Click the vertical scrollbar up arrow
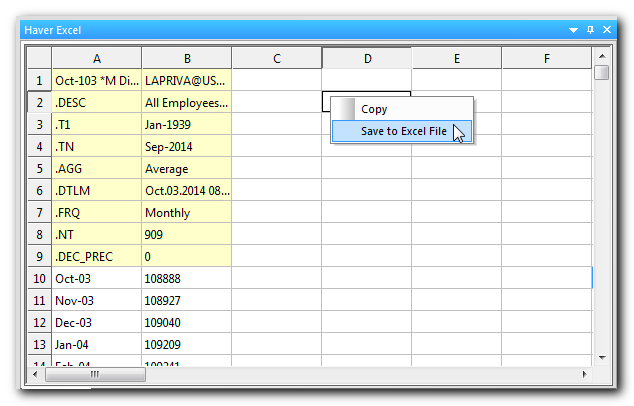The height and width of the screenshot is (406, 634). [x=602, y=56]
